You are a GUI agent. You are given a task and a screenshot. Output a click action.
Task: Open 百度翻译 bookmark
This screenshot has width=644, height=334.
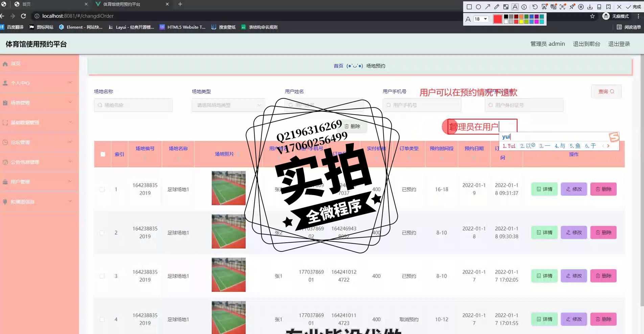(12, 27)
